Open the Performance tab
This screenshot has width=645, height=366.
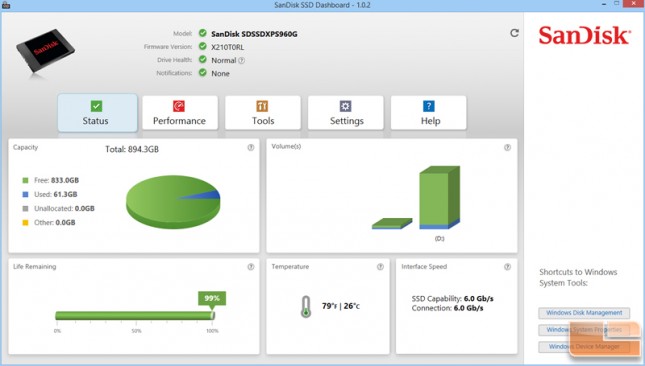180,113
